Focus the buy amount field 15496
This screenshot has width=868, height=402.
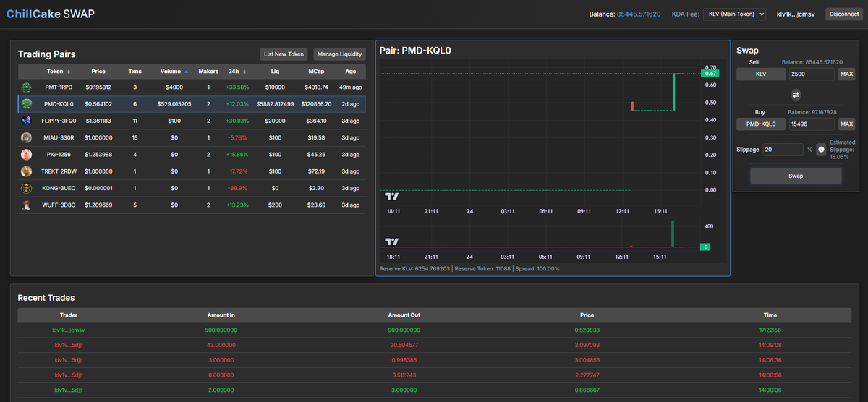[x=812, y=124]
